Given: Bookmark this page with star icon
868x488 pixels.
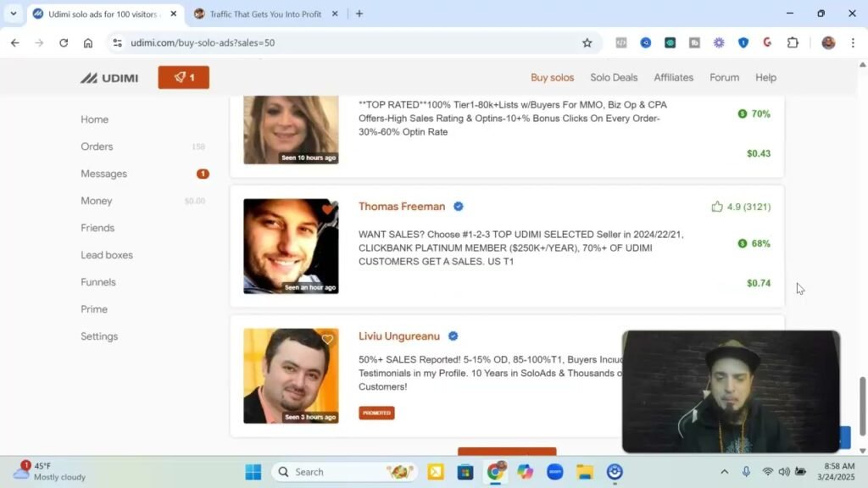Looking at the screenshot, I should tap(587, 42).
